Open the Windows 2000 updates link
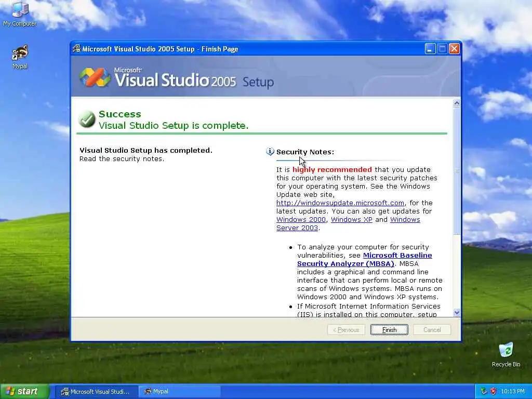 coord(301,220)
